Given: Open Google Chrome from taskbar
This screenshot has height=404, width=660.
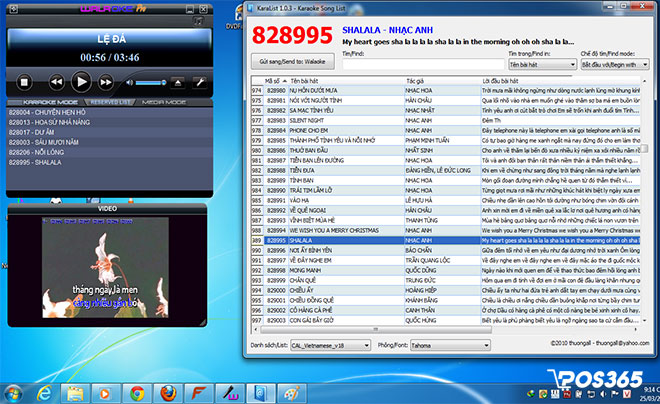Looking at the screenshot, I should point(137,394).
